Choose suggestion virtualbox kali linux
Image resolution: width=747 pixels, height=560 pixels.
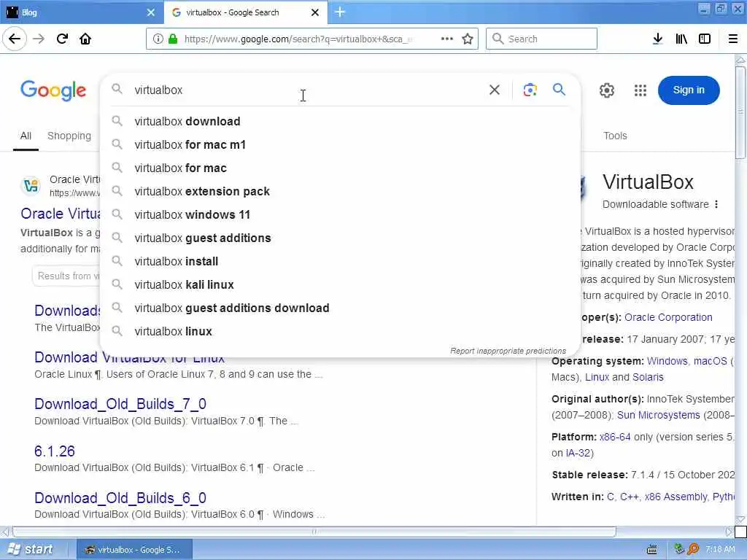(x=340, y=285)
